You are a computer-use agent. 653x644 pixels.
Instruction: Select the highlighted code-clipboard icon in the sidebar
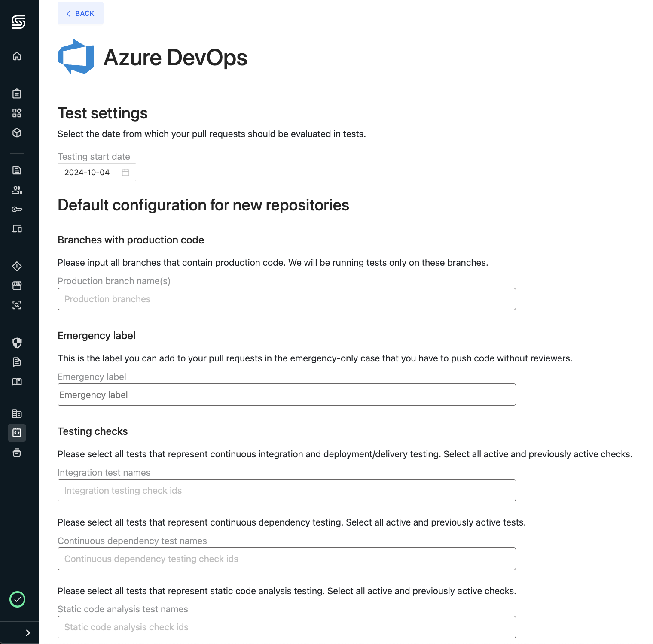(x=17, y=433)
